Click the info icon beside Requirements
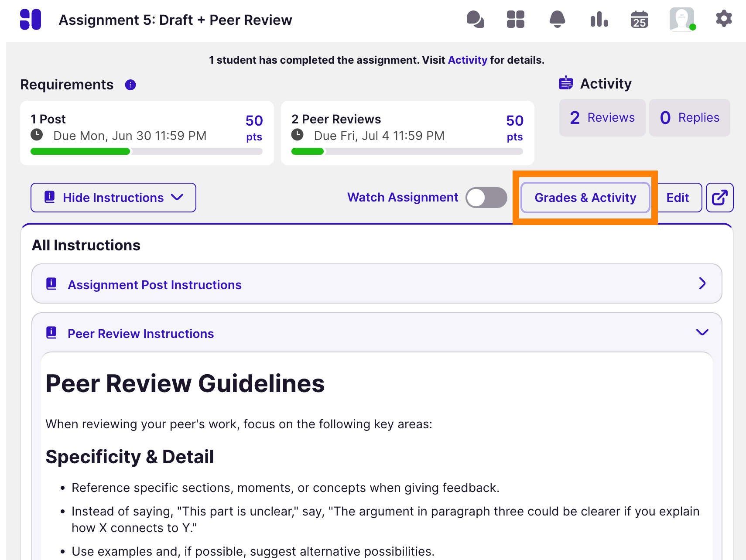This screenshot has width=746, height=560. pyautogui.click(x=130, y=85)
